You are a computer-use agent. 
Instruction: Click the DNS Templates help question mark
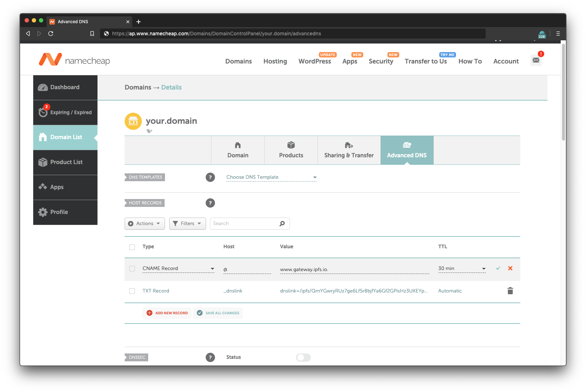tap(210, 177)
